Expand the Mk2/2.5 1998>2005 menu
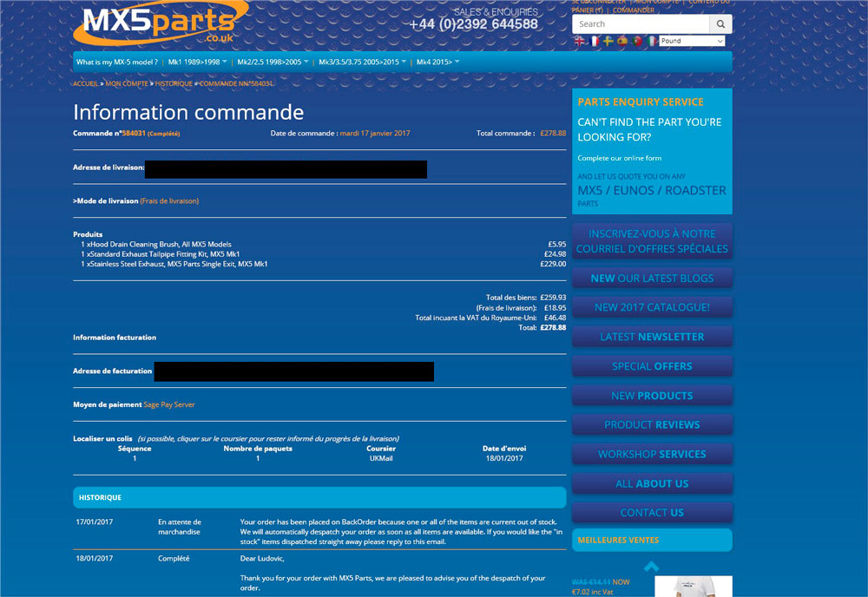 point(273,62)
